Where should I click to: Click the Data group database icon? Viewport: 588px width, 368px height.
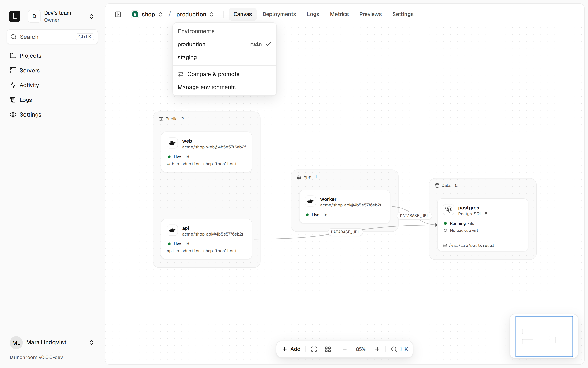pos(437,185)
